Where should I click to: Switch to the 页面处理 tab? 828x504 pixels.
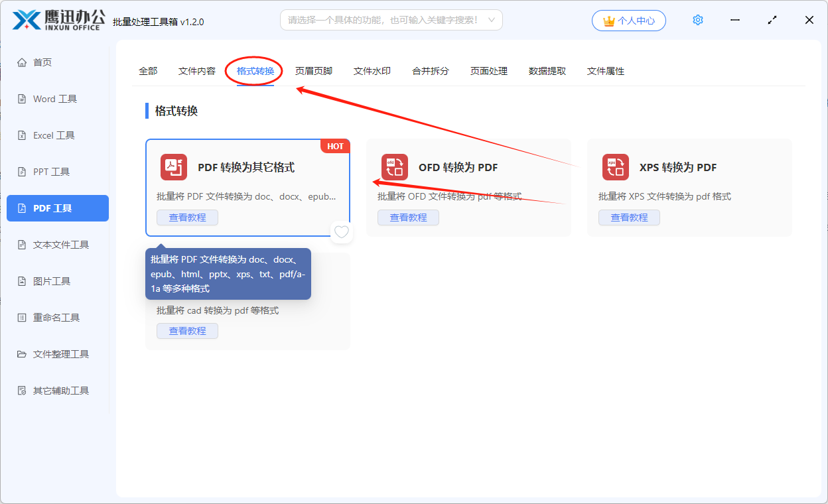(x=489, y=71)
